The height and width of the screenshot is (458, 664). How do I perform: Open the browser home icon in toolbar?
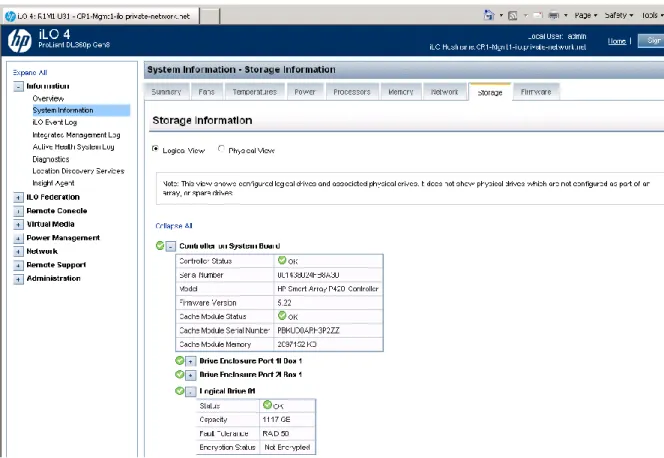click(x=489, y=15)
